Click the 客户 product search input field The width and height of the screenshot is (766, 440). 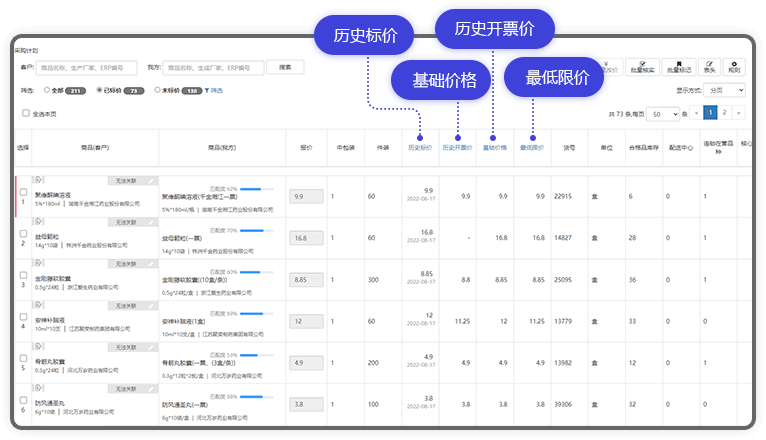click(x=87, y=68)
